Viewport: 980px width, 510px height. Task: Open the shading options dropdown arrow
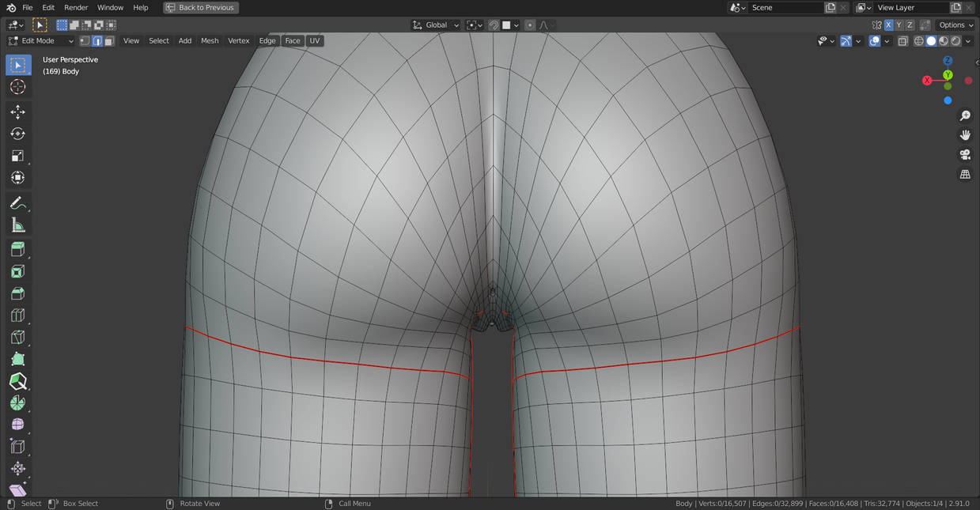tap(967, 41)
